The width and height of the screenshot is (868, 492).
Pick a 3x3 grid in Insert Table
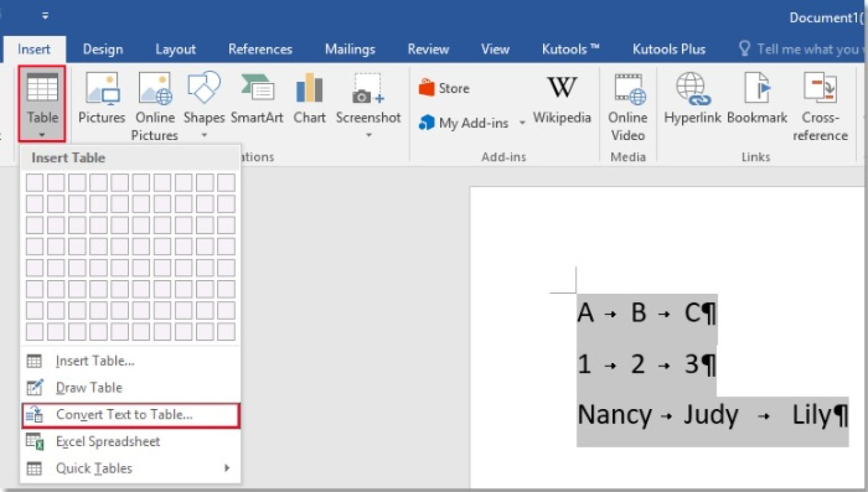(77, 225)
